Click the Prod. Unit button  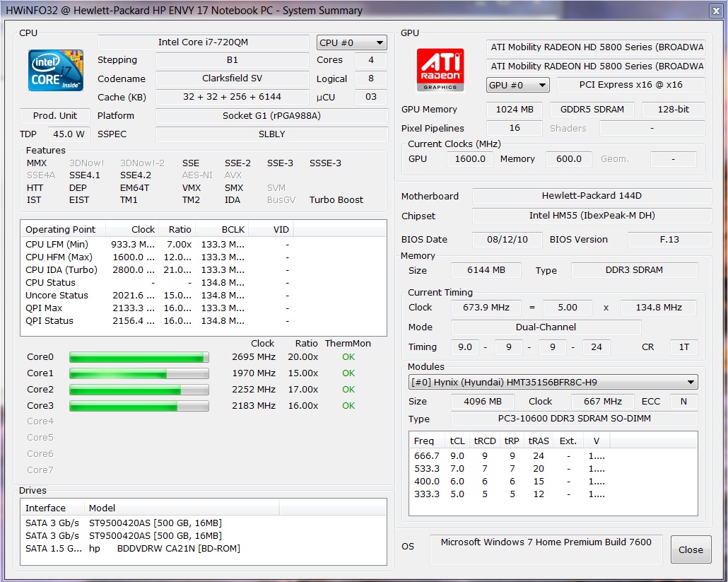[55, 116]
